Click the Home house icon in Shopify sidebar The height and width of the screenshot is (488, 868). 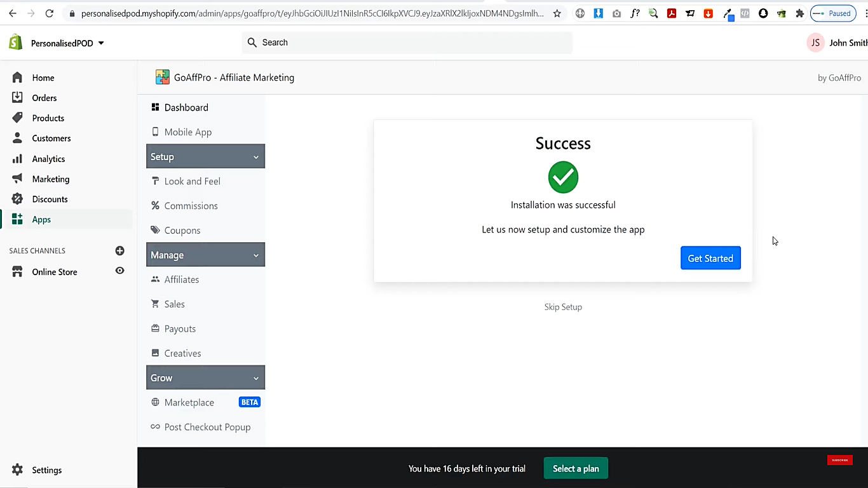(17, 78)
